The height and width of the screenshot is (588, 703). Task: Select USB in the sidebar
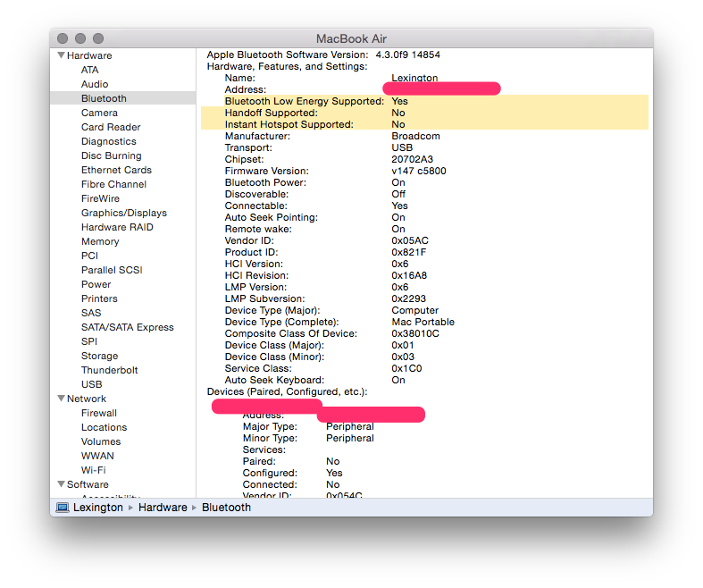pyautogui.click(x=91, y=384)
